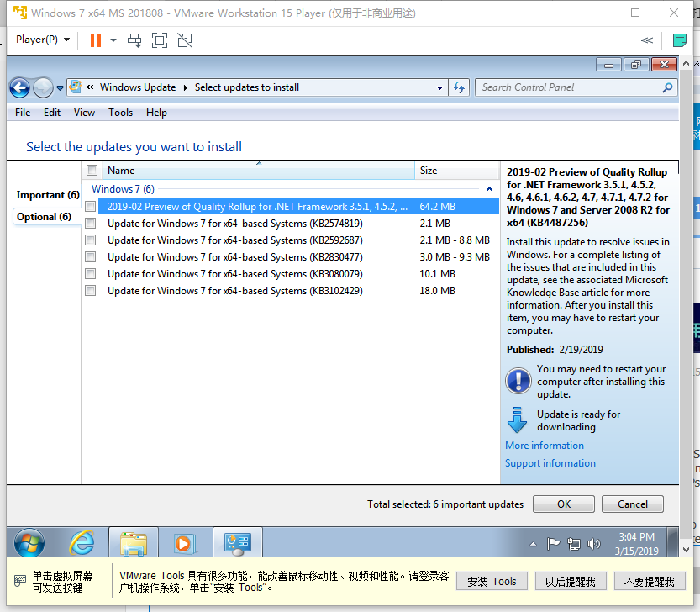Open the Help menu
The width and height of the screenshot is (700, 612).
pyautogui.click(x=156, y=113)
